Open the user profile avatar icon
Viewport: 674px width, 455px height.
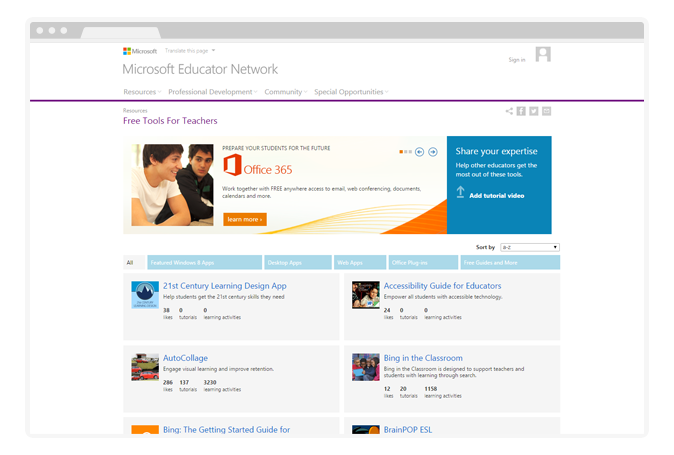[543, 54]
